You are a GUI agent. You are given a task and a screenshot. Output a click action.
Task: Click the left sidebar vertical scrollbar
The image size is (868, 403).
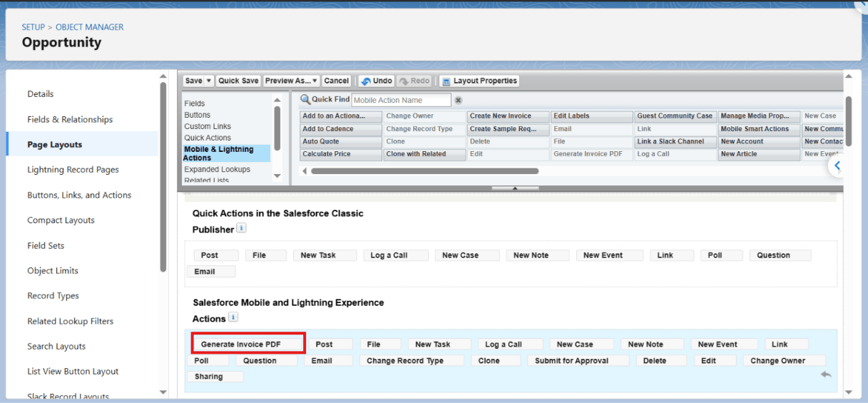[x=163, y=177]
